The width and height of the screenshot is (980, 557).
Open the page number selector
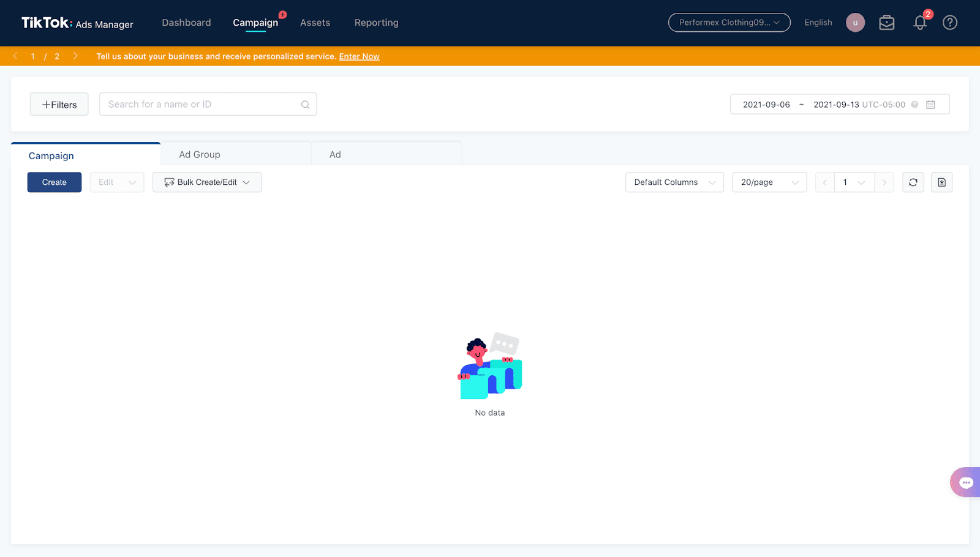pyautogui.click(x=854, y=182)
